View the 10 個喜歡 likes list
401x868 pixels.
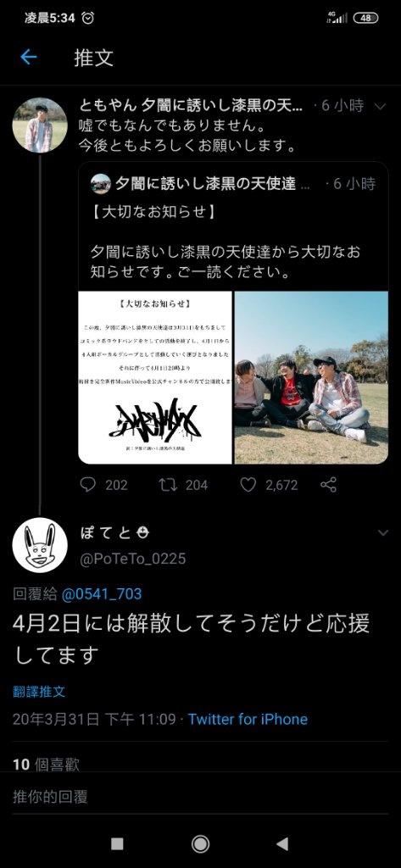point(46,765)
